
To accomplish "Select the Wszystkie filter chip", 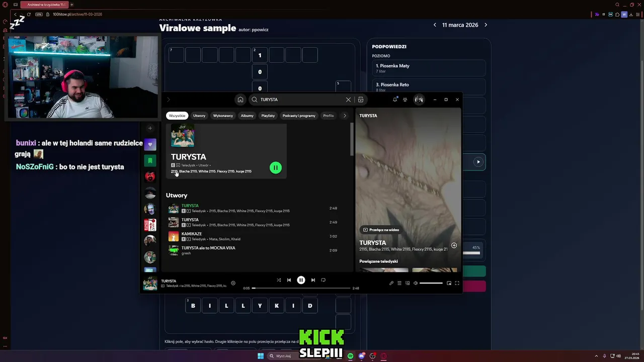I will (x=177, y=116).
